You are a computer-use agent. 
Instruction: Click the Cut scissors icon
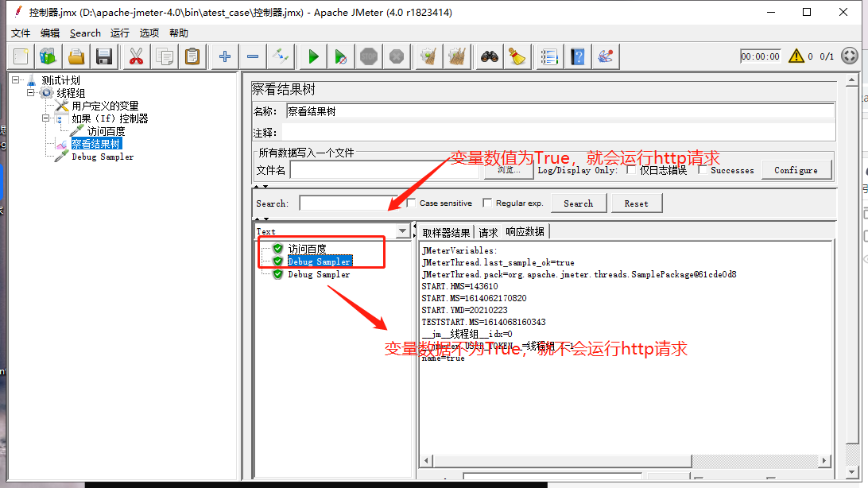pyautogui.click(x=136, y=56)
